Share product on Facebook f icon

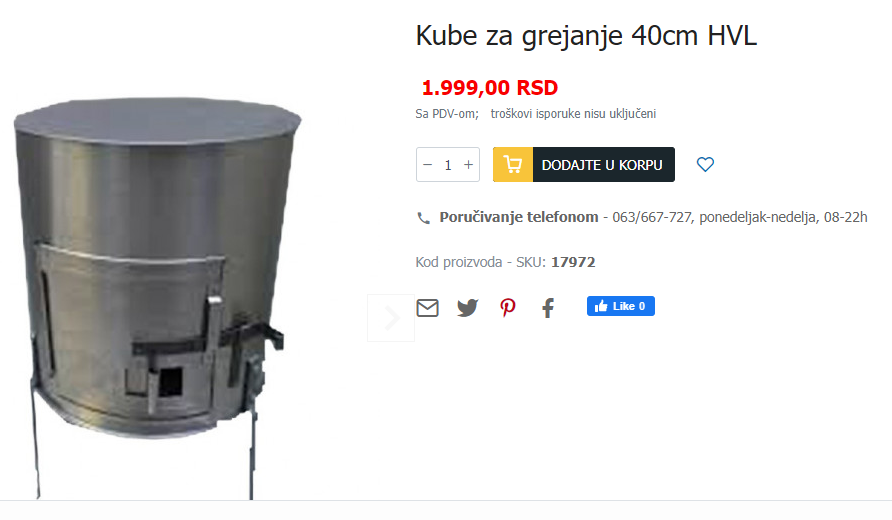(548, 308)
